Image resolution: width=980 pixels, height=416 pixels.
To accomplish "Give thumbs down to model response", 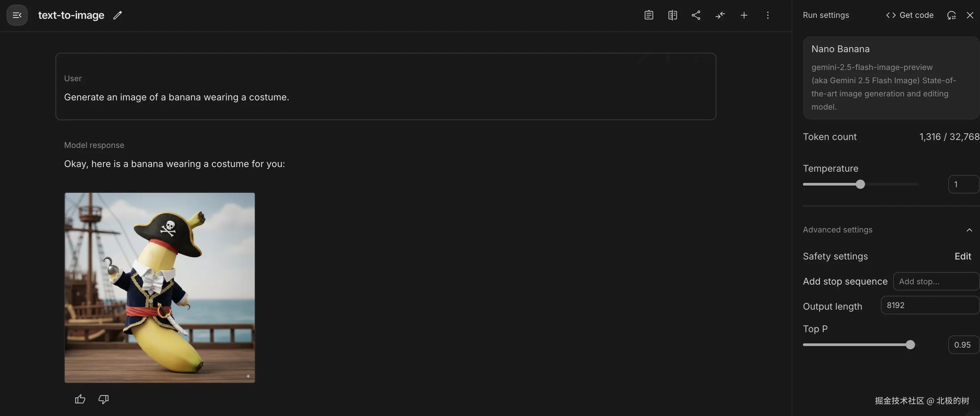I will click(x=103, y=399).
